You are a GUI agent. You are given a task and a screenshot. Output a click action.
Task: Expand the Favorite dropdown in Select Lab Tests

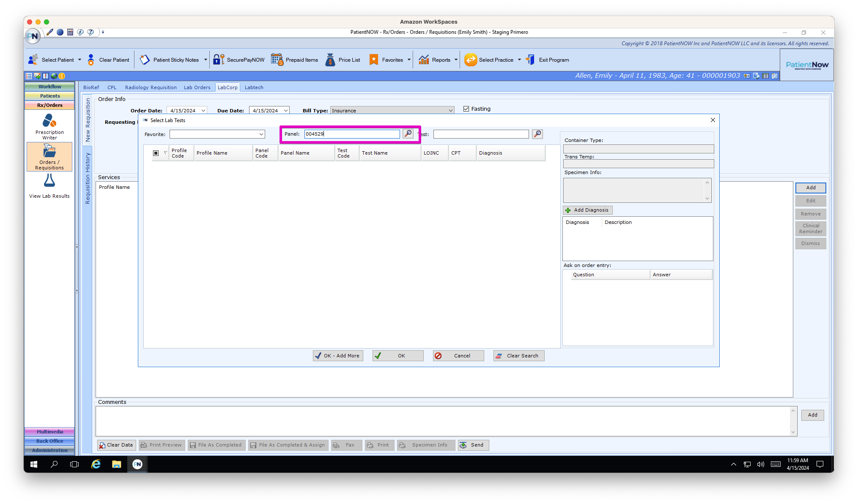coord(261,134)
